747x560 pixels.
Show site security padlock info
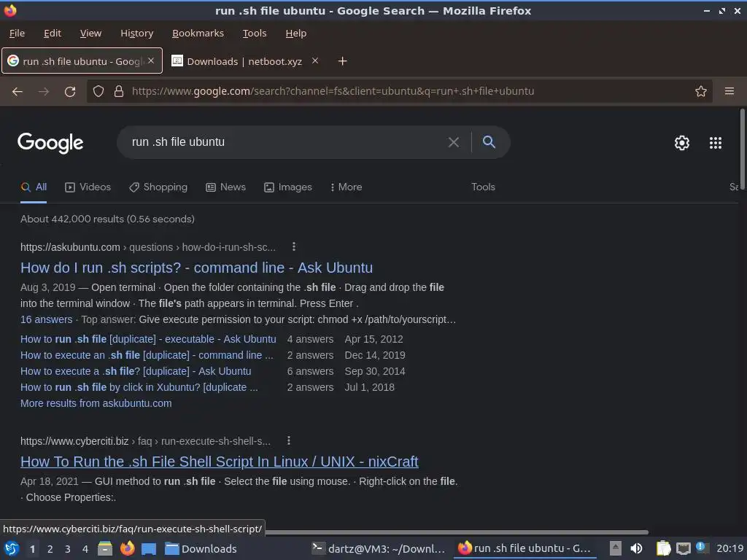click(119, 91)
